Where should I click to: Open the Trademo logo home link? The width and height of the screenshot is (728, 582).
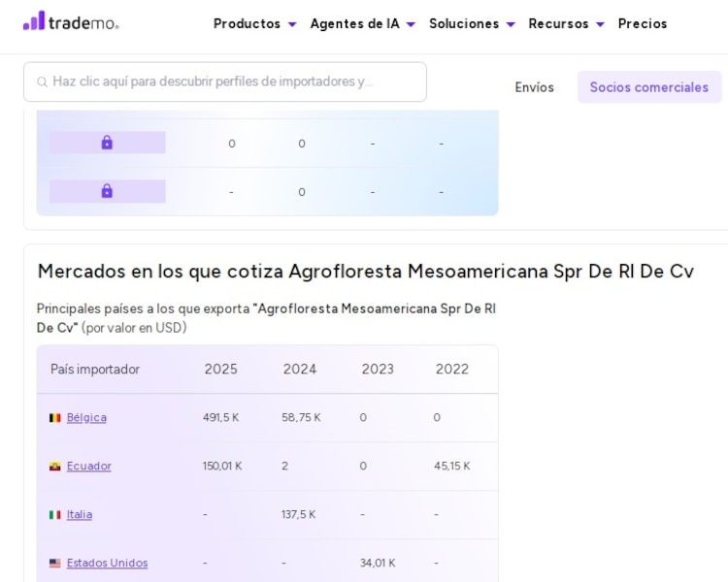pos(71,21)
